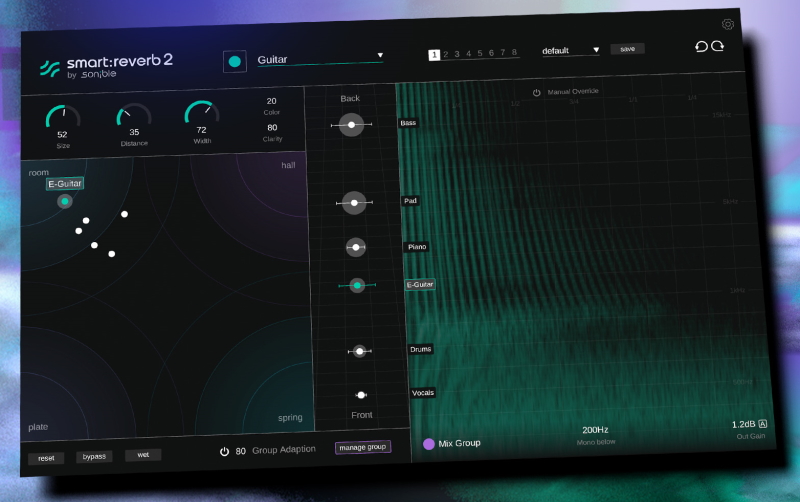
Task: Click the Piano depth handle
Action: pyautogui.click(x=356, y=247)
